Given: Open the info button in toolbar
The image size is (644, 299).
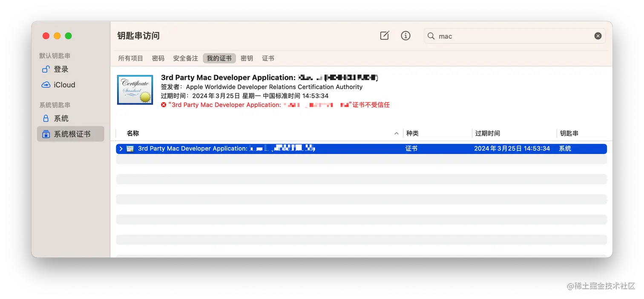Looking at the screenshot, I should 406,36.
